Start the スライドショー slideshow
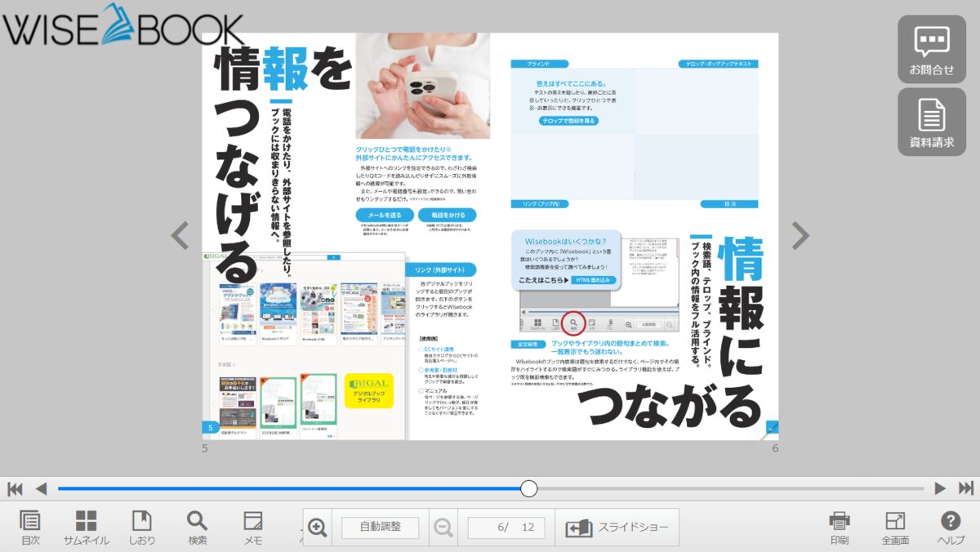The width and height of the screenshot is (980, 552). coord(617,528)
